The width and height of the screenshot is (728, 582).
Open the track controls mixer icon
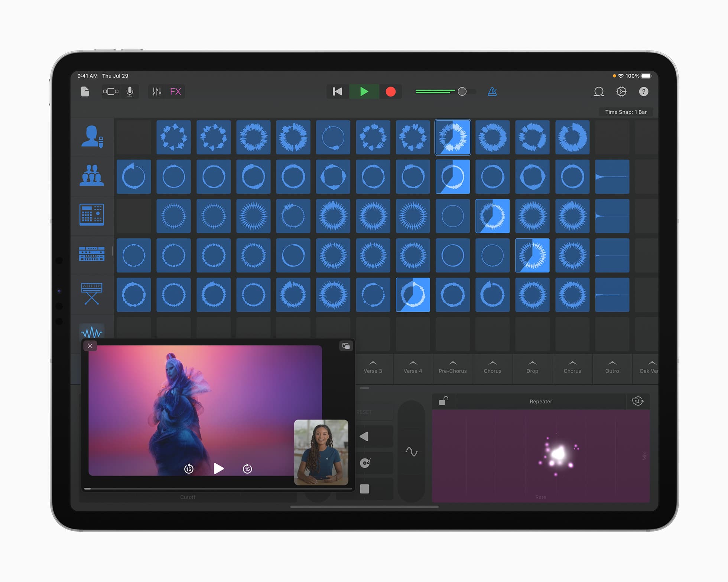tap(157, 91)
